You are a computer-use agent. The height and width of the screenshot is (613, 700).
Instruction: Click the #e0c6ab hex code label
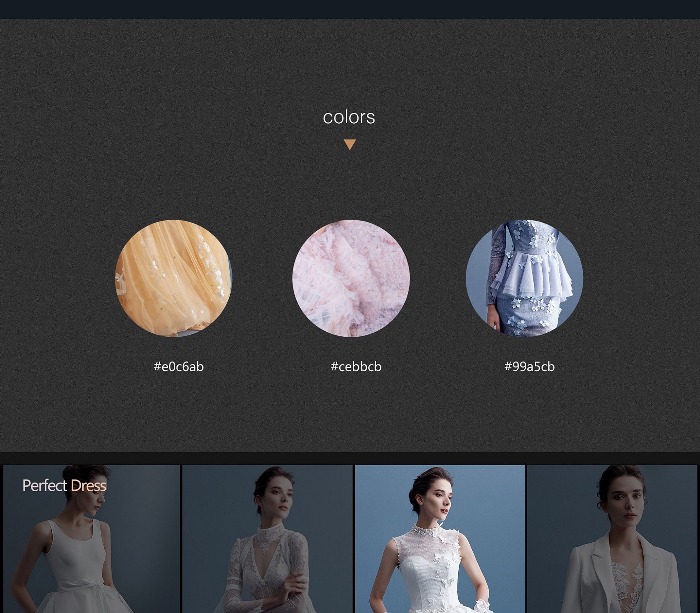179,366
